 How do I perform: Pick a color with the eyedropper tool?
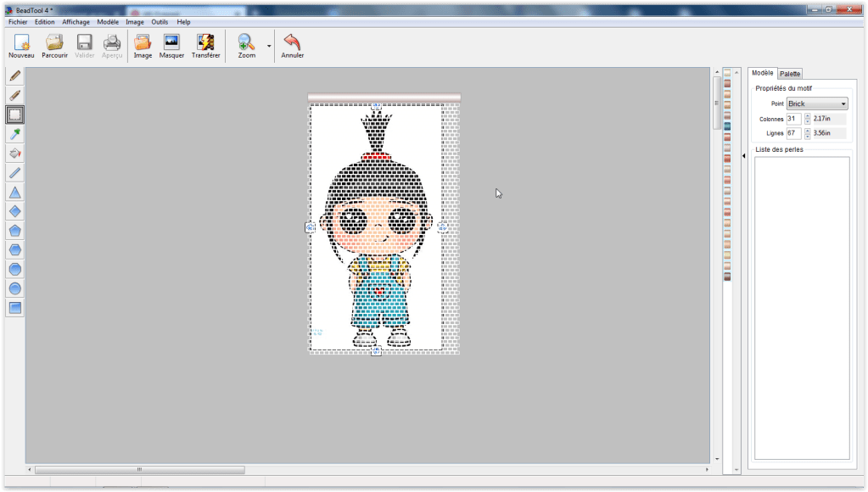coord(14,134)
